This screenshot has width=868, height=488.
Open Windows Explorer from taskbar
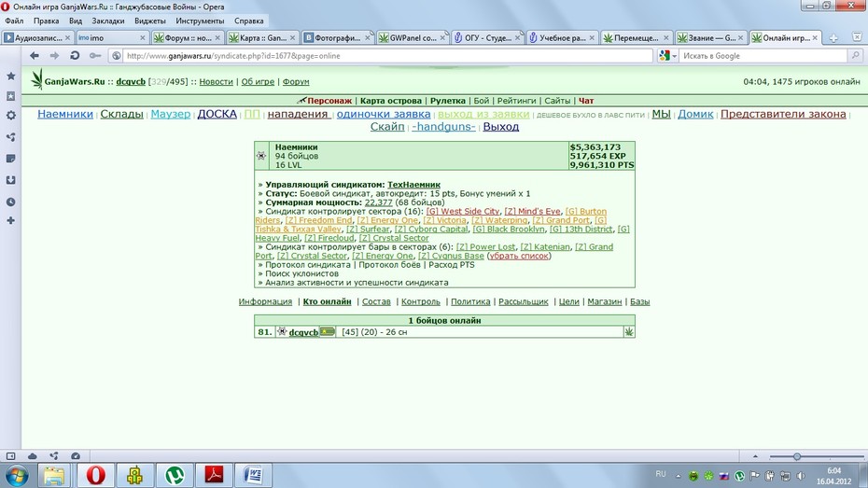click(x=54, y=475)
